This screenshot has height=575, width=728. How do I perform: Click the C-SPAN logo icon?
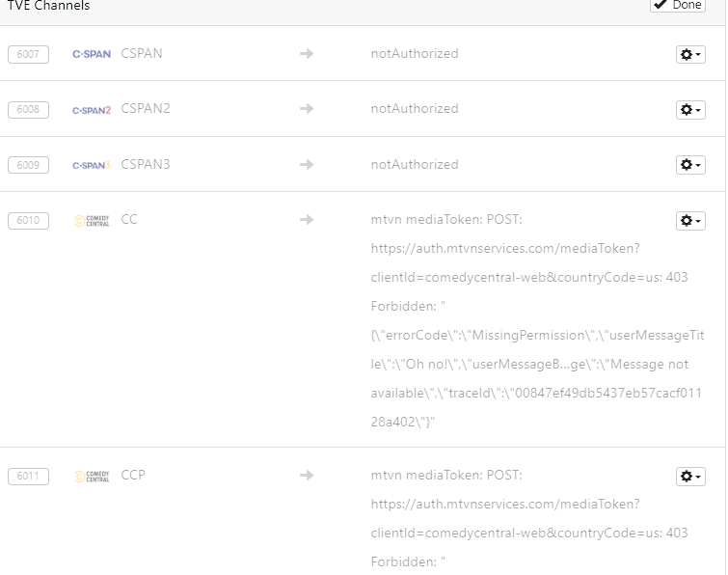92,55
